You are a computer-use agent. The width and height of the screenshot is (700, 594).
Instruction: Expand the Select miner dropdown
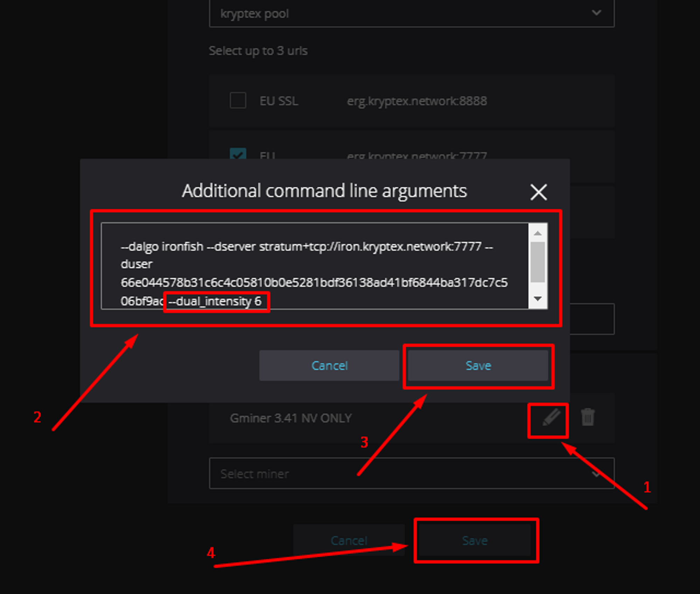pyautogui.click(x=412, y=473)
